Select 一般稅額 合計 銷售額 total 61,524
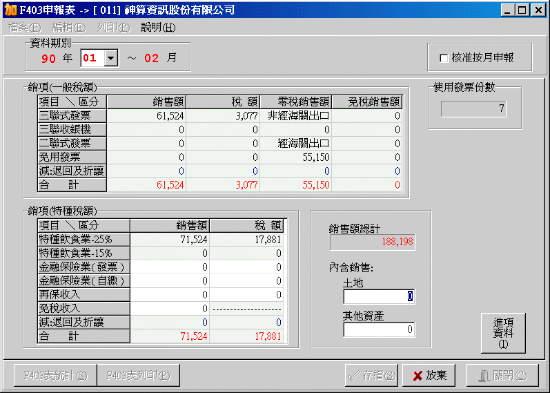Image resolution: width=550 pixels, height=393 pixels. click(x=147, y=185)
